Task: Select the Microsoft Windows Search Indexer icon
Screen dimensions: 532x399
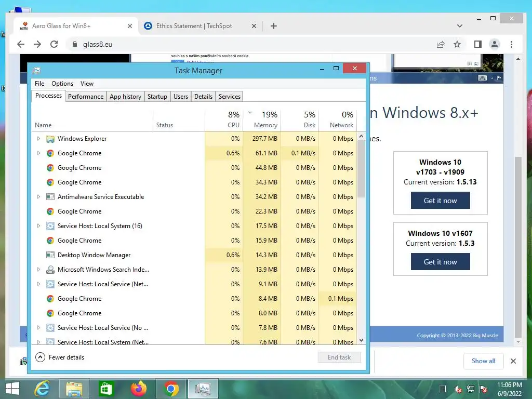Action: (x=50, y=270)
